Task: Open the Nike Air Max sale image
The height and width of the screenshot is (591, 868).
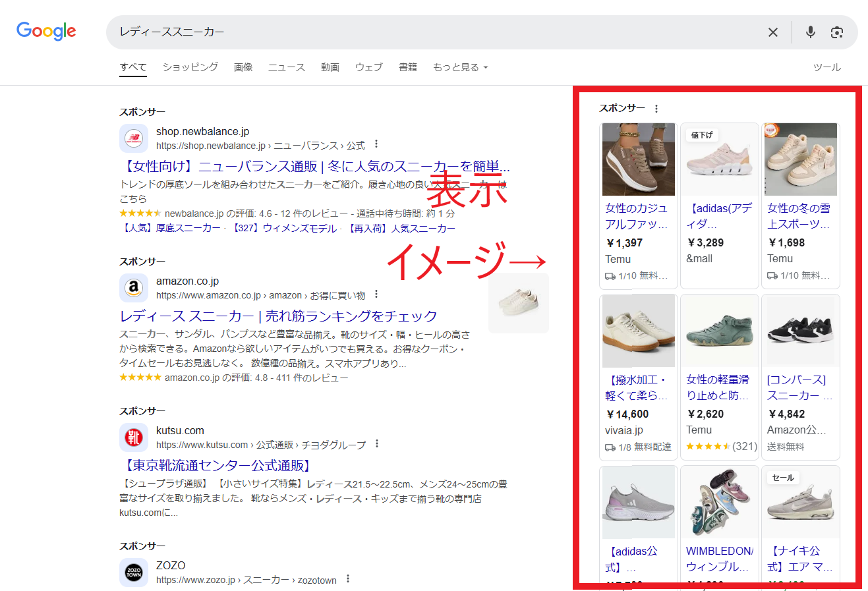Action: point(801,502)
